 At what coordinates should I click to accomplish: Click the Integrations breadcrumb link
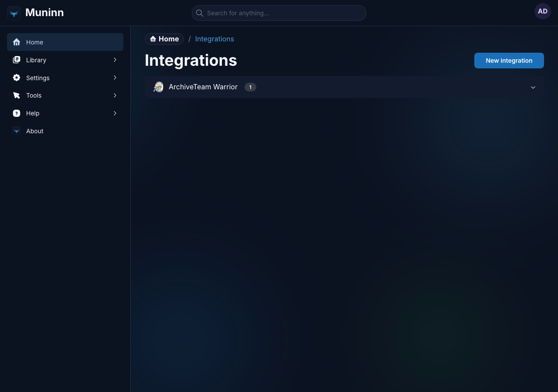[214, 39]
